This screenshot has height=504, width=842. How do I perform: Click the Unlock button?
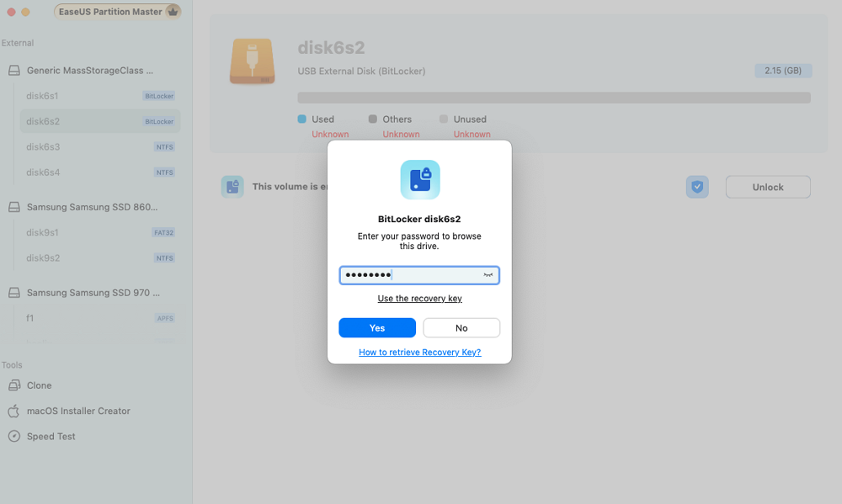pyautogui.click(x=768, y=187)
